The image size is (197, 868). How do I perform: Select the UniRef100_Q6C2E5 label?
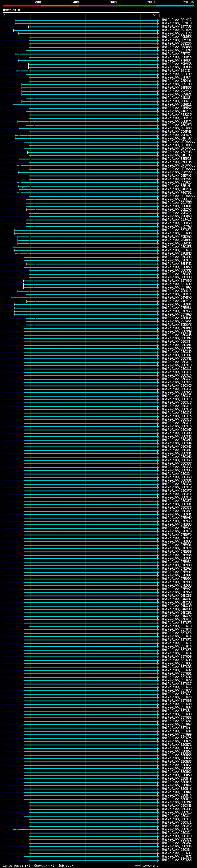pos(177,125)
